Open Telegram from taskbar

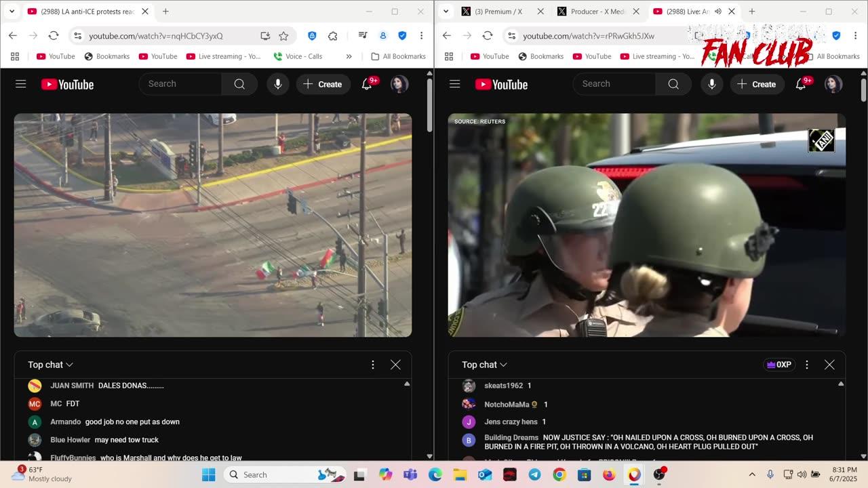tap(534, 474)
